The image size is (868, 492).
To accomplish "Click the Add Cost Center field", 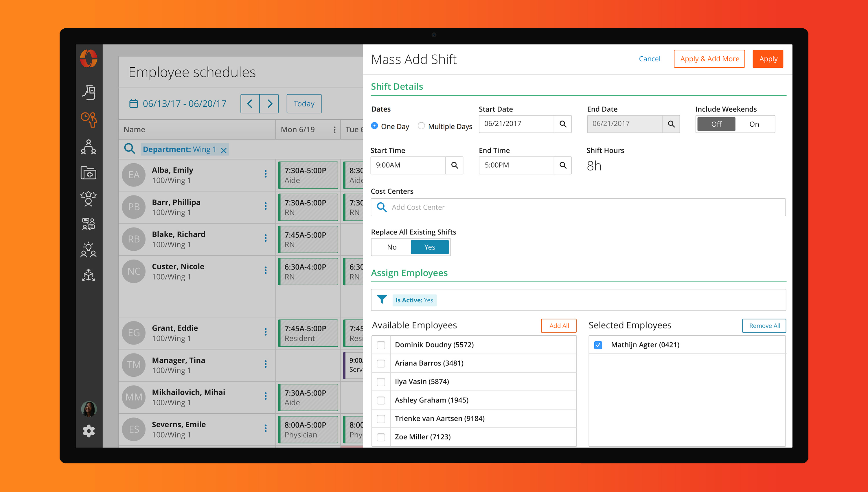I will (x=578, y=207).
